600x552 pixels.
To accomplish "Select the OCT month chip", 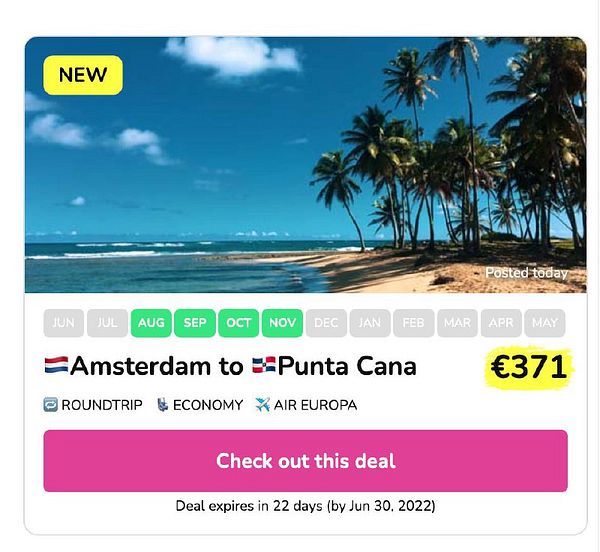I will [238, 323].
